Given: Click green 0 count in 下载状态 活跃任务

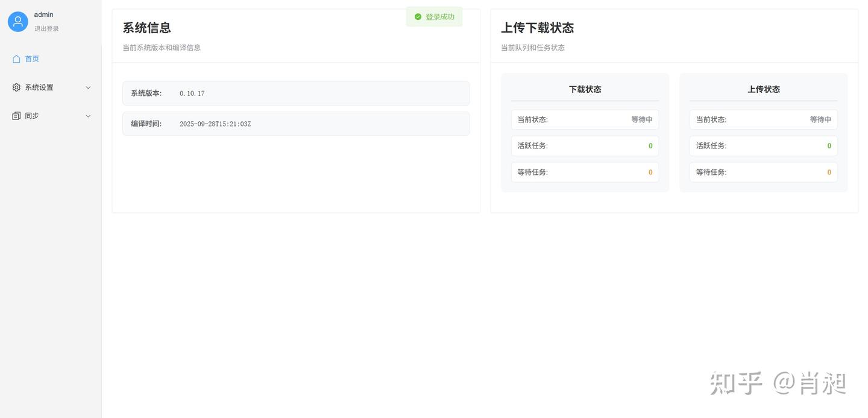Looking at the screenshot, I should [x=650, y=146].
